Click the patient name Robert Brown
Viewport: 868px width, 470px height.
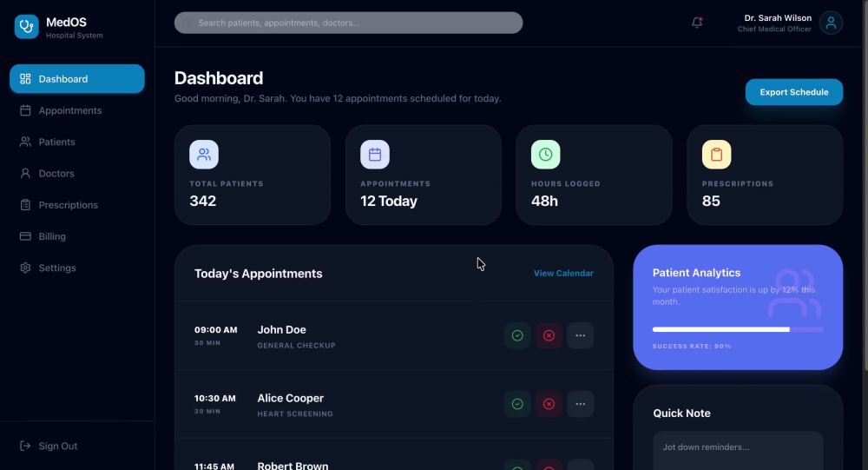pyautogui.click(x=293, y=467)
